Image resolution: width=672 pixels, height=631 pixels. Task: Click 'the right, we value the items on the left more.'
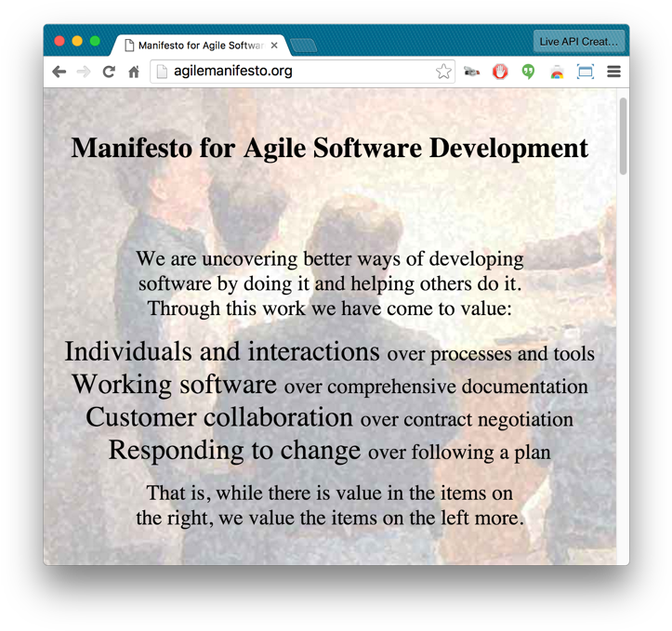330,518
